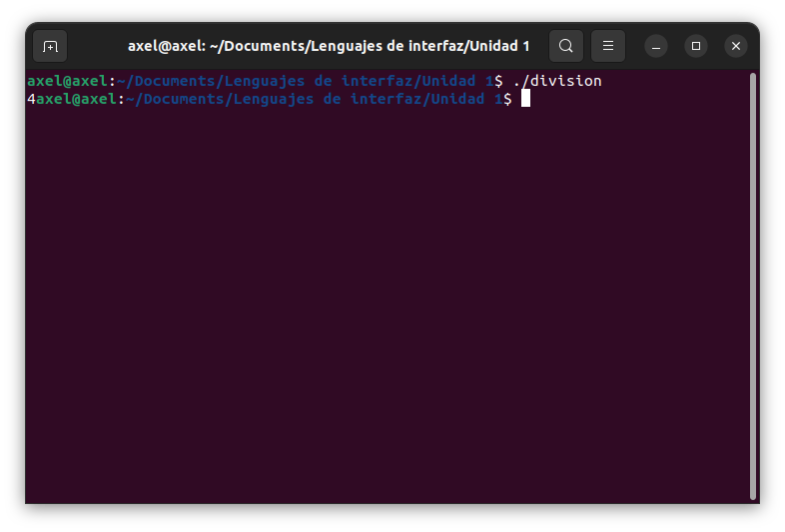785x532 pixels.
Task: Close the terminal window
Action: 736,46
